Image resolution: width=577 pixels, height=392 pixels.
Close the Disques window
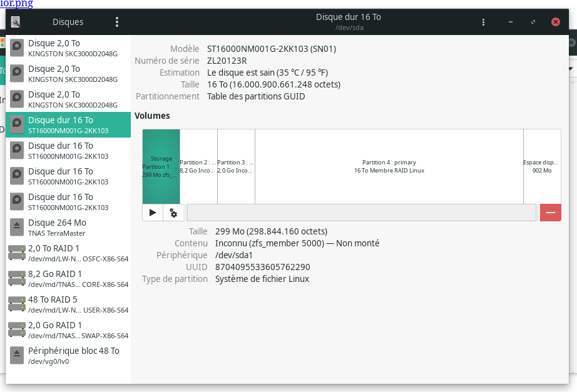pyautogui.click(x=555, y=22)
